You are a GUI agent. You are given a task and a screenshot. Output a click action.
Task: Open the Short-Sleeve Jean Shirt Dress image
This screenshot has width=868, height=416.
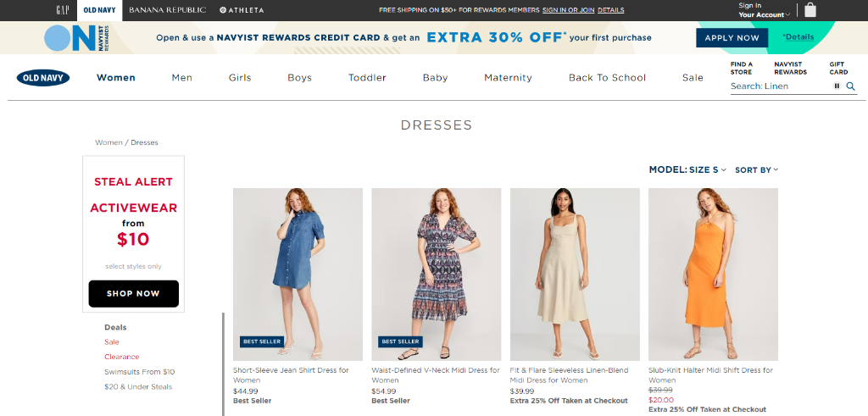(x=298, y=275)
